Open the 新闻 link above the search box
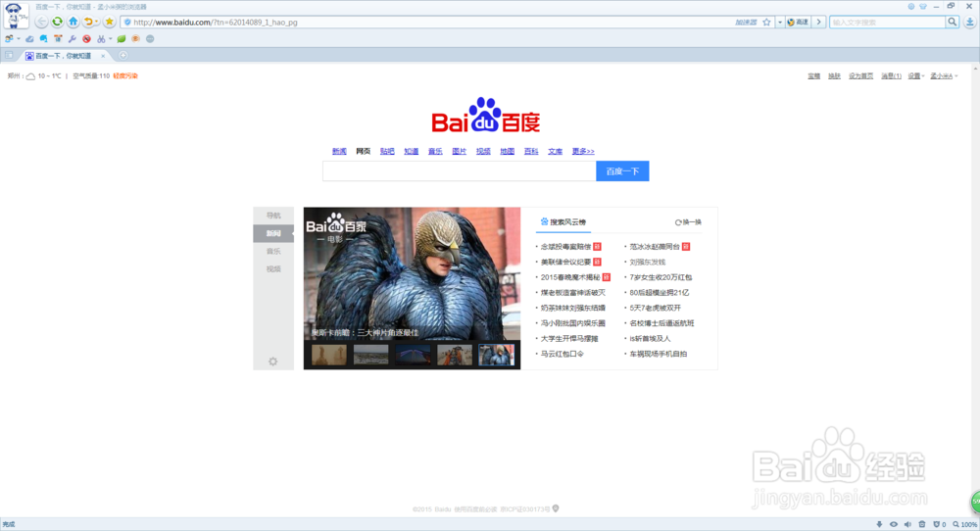Image resolution: width=980 pixels, height=531 pixels. 339,151
